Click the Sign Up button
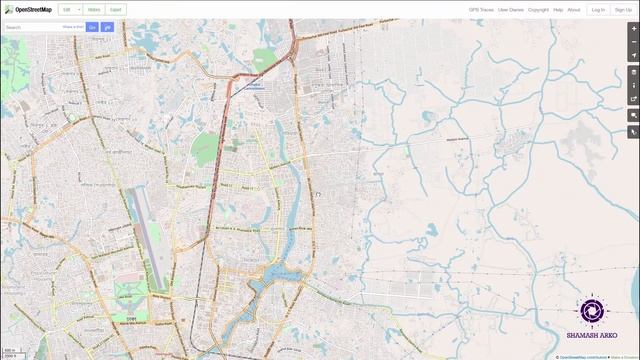 (x=623, y=9)
